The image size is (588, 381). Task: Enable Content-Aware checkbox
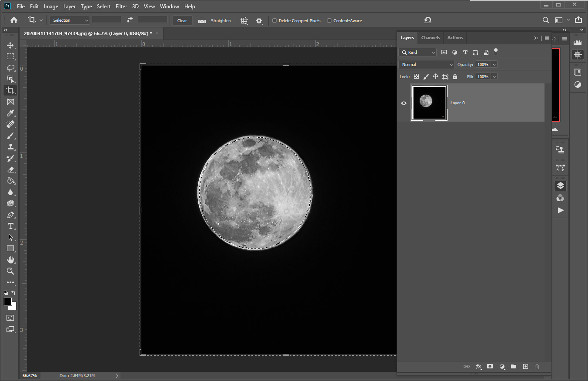(x=329, y=20)
